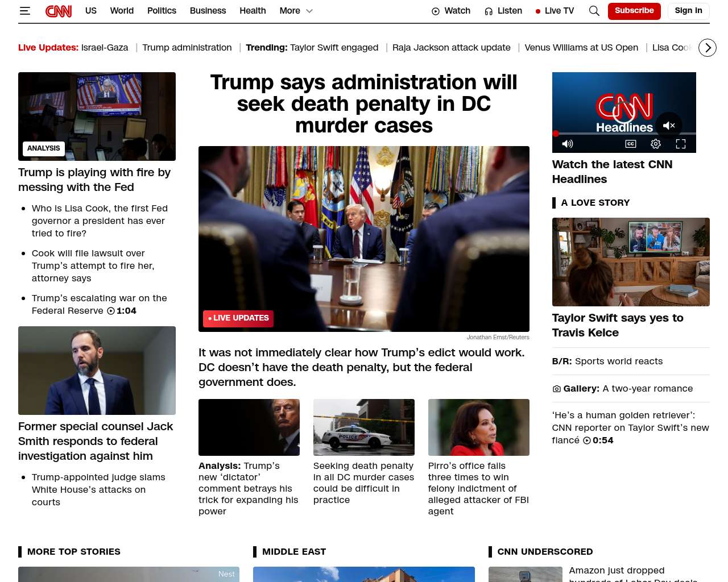The height and width of the screenshot is (582, 728).
Task: Open the search magnifier icon
Action: coord(594,11)
